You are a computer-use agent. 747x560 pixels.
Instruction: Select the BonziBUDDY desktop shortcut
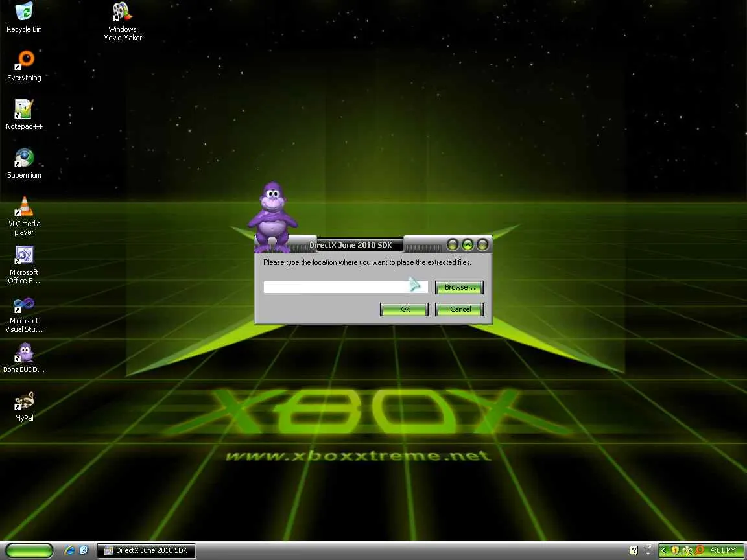click(x=24, y=357)
